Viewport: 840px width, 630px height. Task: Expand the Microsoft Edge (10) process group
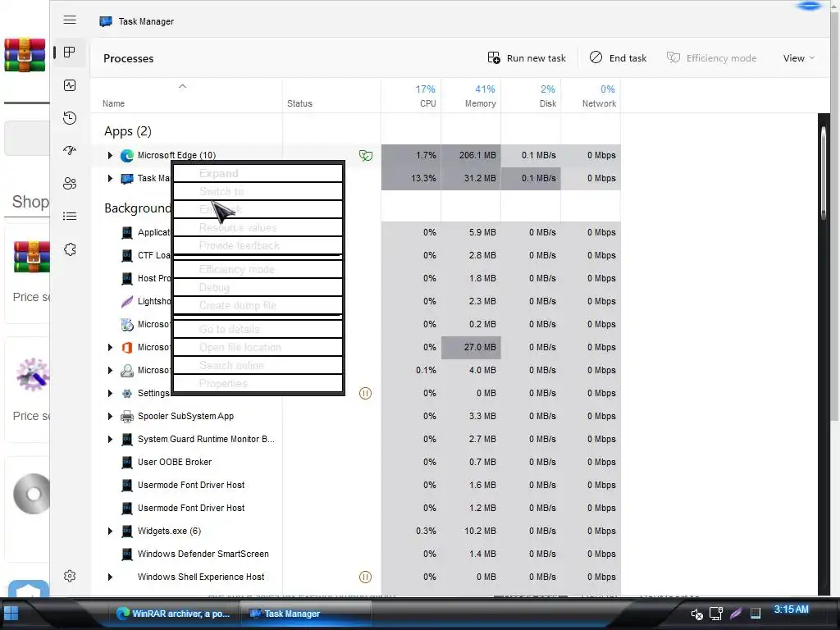pyautogui.click(x=110, y=155)
